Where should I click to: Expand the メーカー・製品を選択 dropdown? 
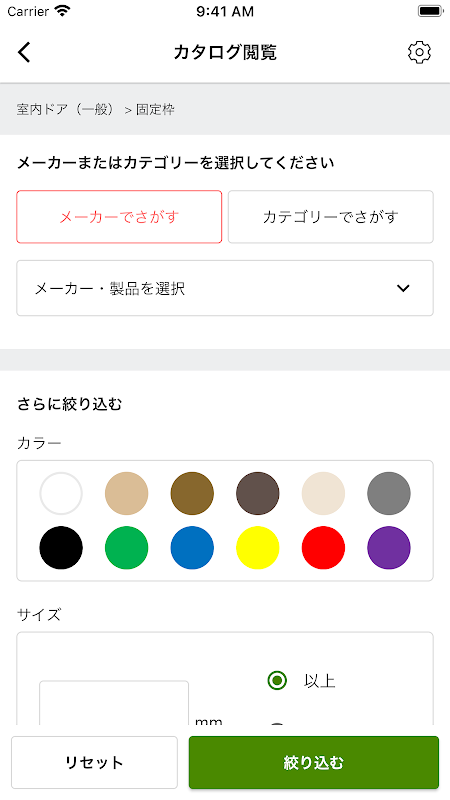225,288
